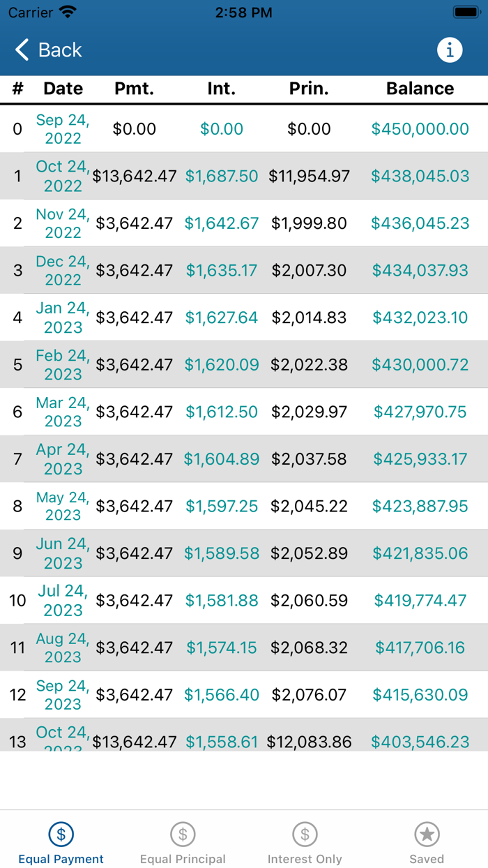Screen dimensions: 488x868
Task: Switch to the Equal Principal tab
Action: click(x=183, y=841)
